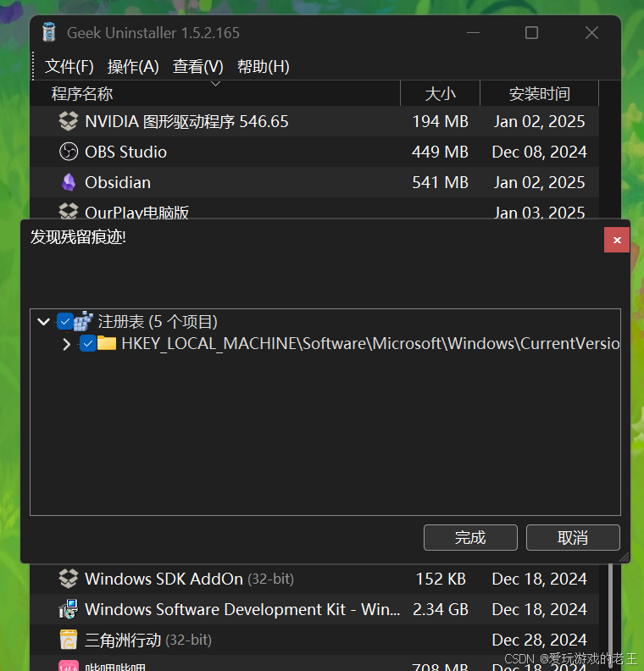Collapse the 注册表 tree node
644x671 pixels.
[44, 321]
